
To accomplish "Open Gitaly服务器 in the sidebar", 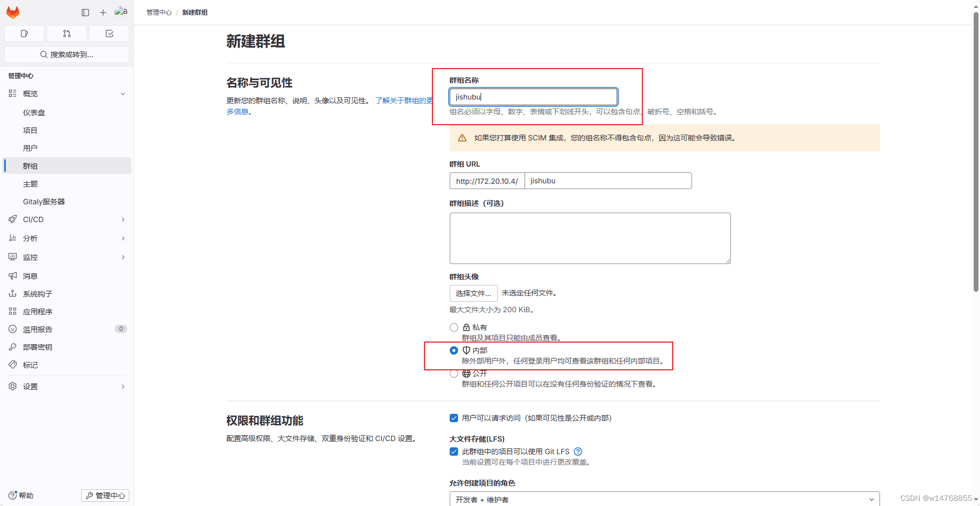I will [x=67, y=202].
